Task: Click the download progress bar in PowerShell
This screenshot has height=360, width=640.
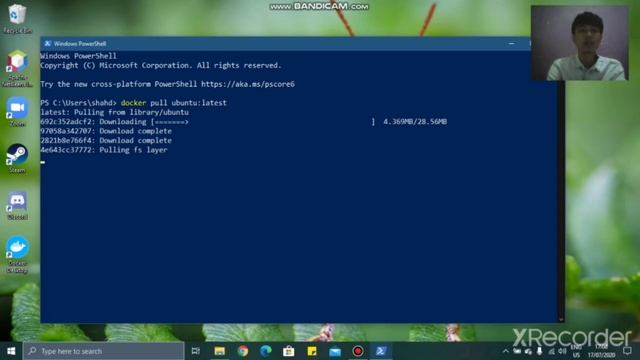Action: 262,122
